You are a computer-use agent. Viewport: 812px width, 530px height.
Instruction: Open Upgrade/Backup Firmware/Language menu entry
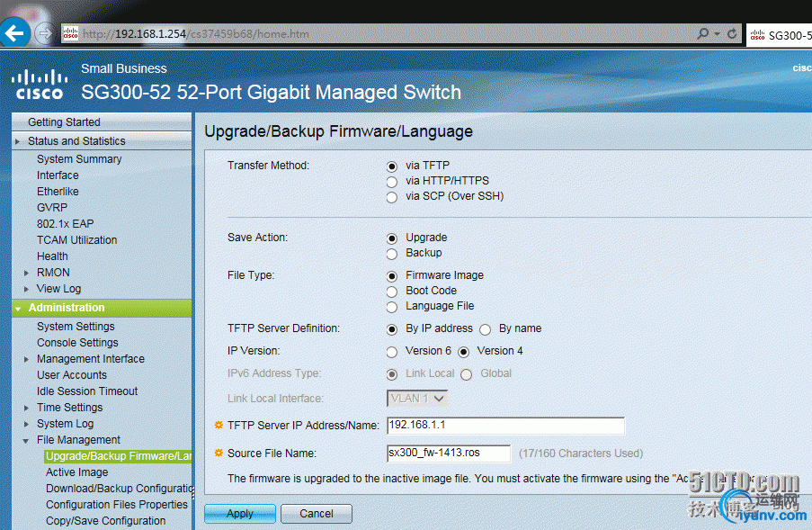[118, 456]
